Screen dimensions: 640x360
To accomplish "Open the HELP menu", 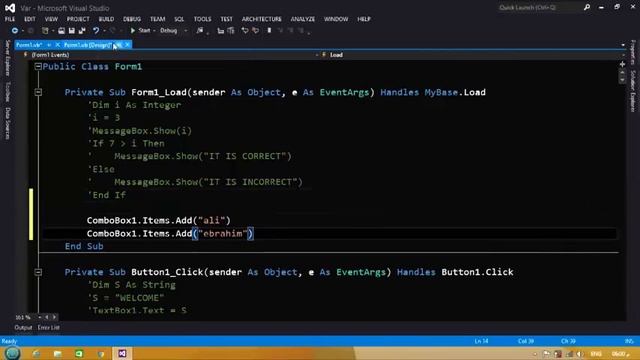I will [x=364, y=19].
